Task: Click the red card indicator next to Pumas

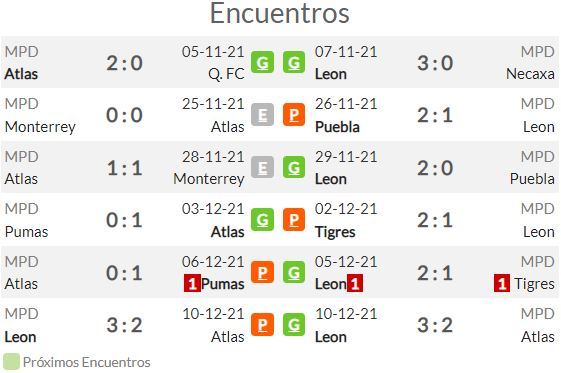Action: pyautogui.click(x=192, y=284)
